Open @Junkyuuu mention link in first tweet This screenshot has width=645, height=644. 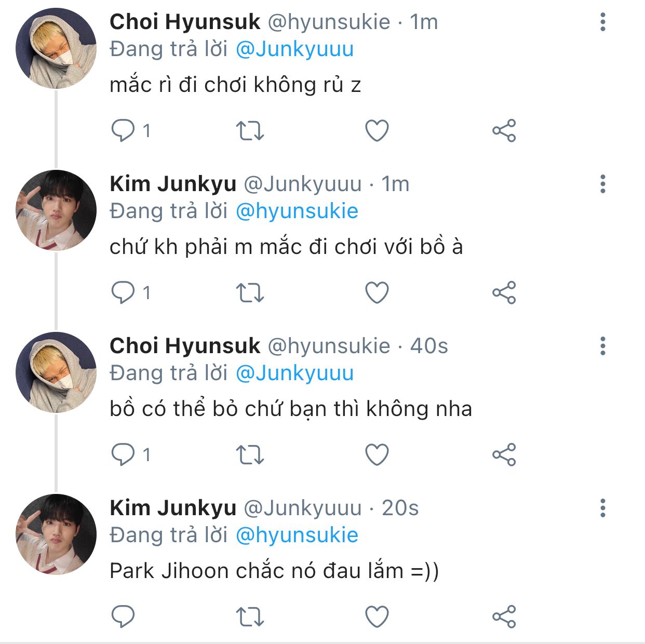pos(294,49)
